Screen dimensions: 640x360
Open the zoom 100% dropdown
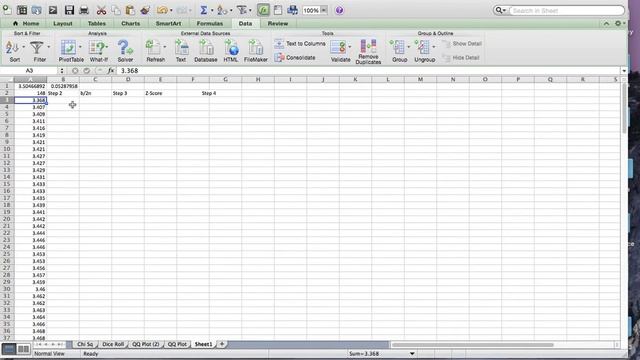[323, 10]
